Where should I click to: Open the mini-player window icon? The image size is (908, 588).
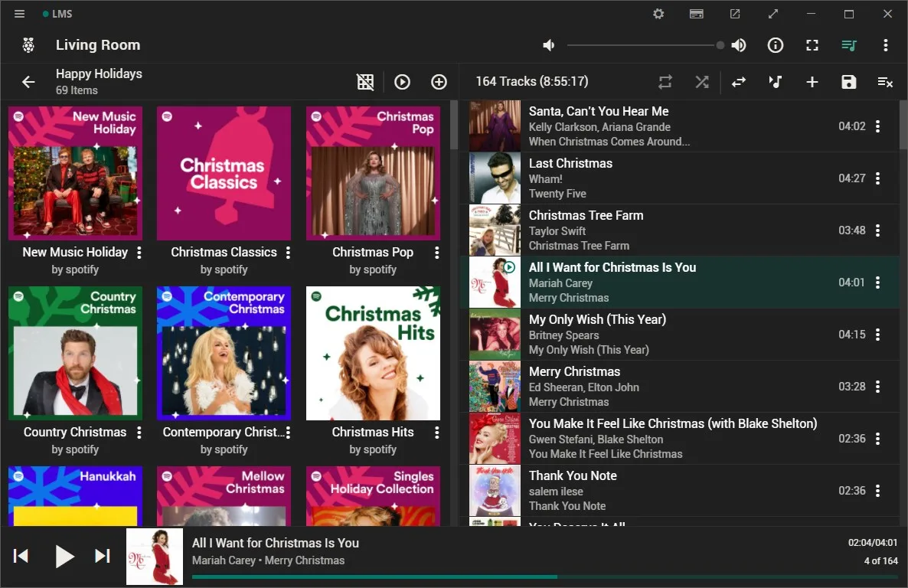697,14
